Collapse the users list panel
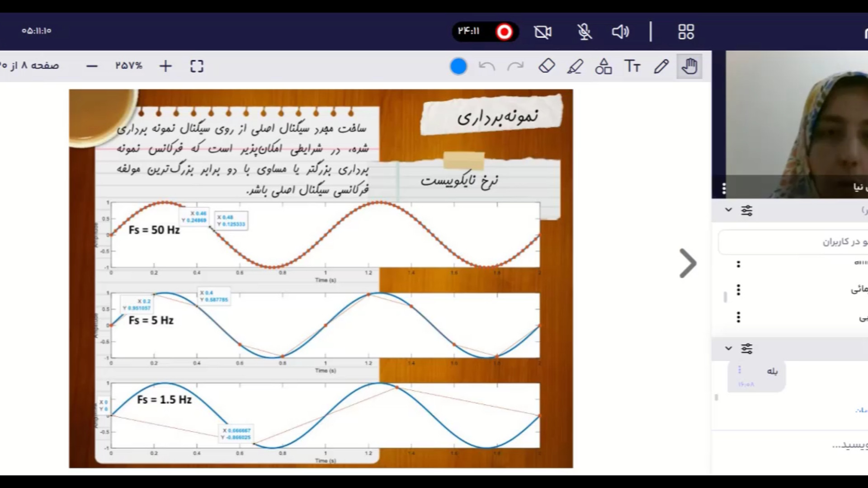The width and height of the screenshot is (868, 488). pyautogui.click(x=728, y=210)
